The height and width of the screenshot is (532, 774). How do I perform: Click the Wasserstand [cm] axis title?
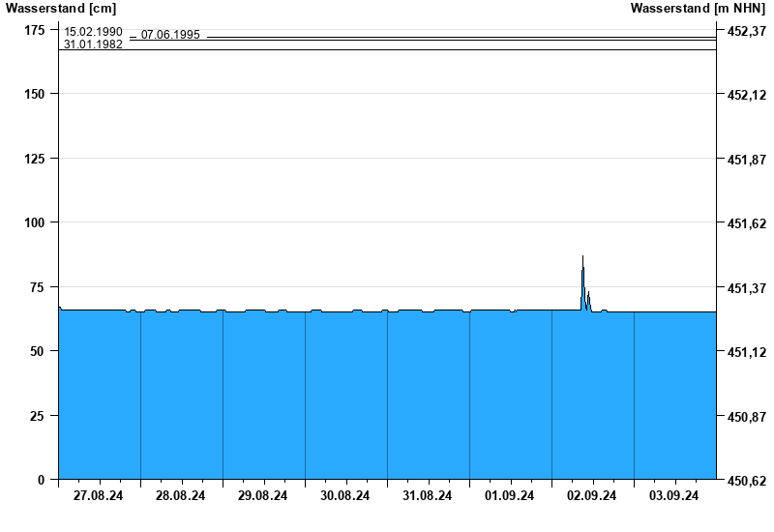click(61, 9)
